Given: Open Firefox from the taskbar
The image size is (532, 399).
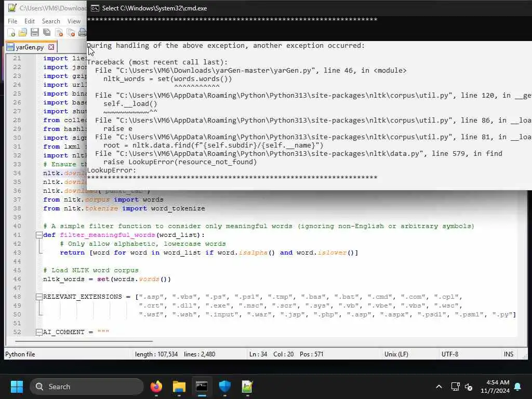Looking at the screenshot, I should tap(156, 387).
